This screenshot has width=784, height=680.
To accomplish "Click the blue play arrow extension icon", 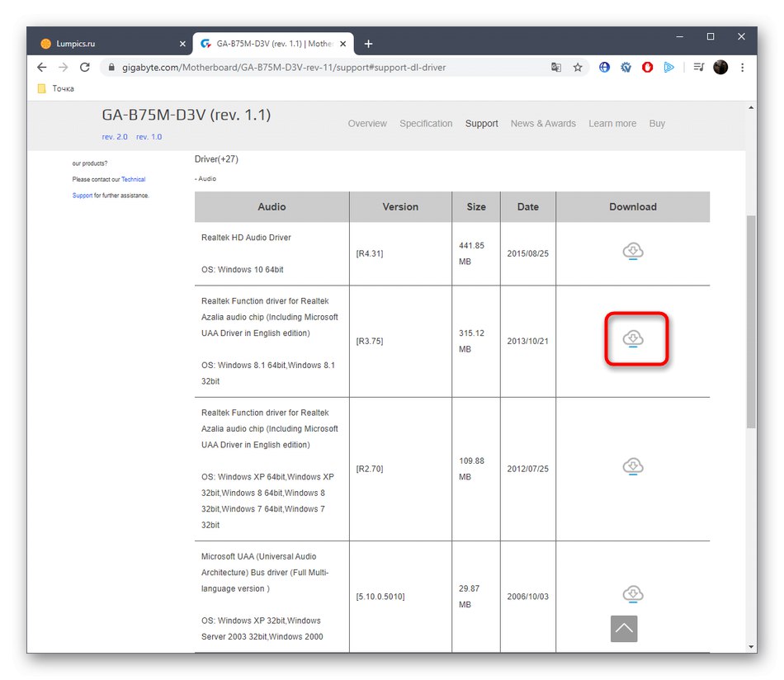I will (x=669, y=67).
